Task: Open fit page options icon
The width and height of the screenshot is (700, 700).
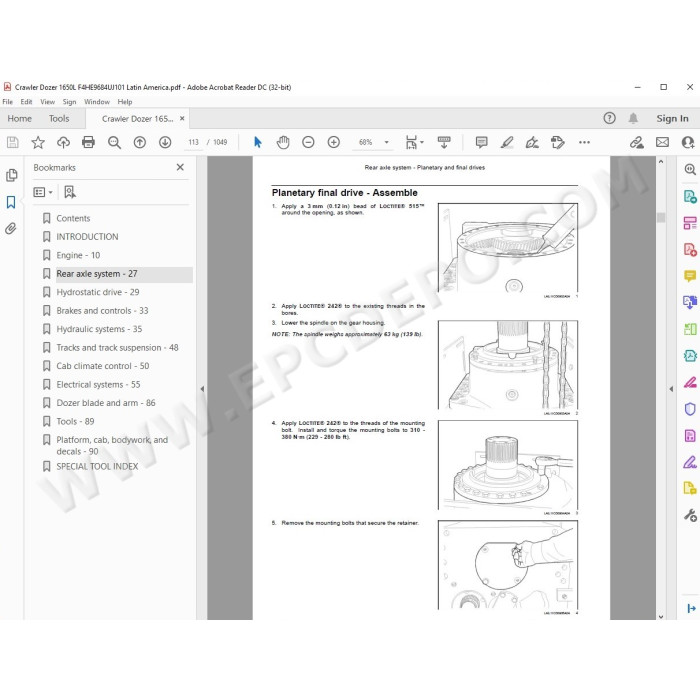Action: (414, 142)
